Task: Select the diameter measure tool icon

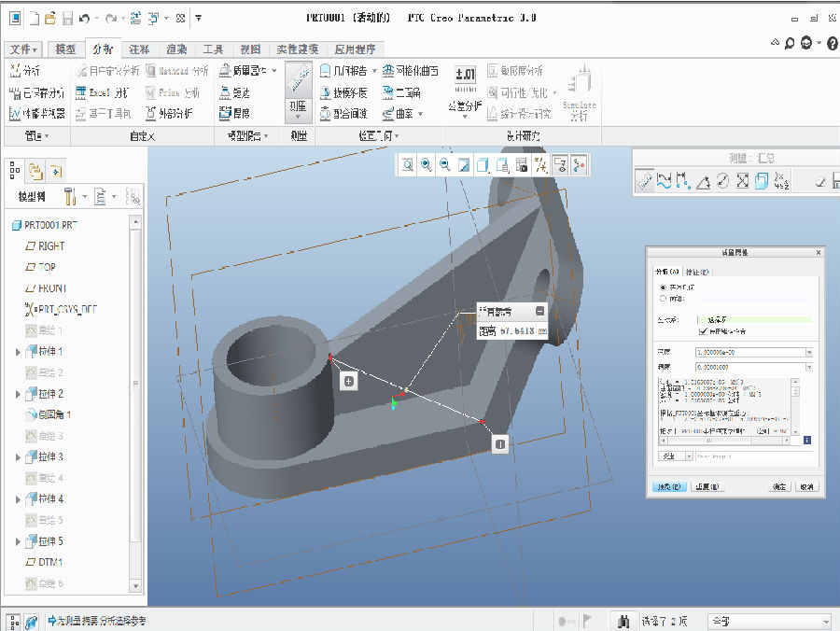Action: tap(722, 181)
